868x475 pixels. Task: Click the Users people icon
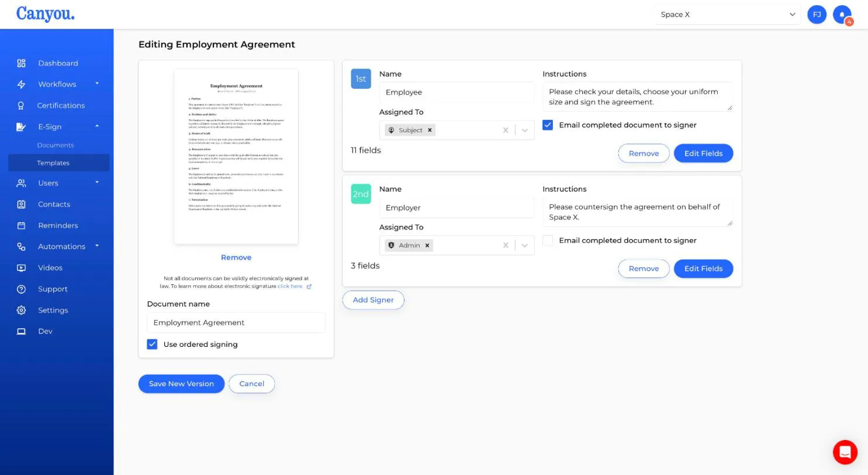click(21, 183)
